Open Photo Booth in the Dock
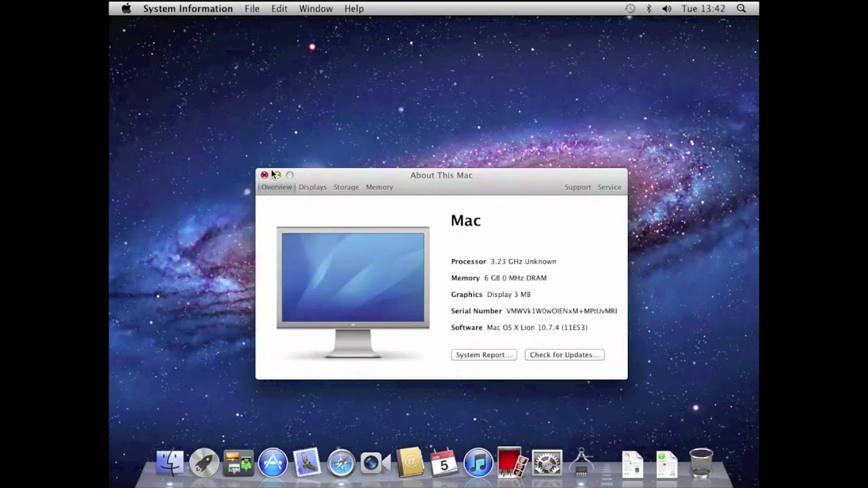 tap(512, 462)
